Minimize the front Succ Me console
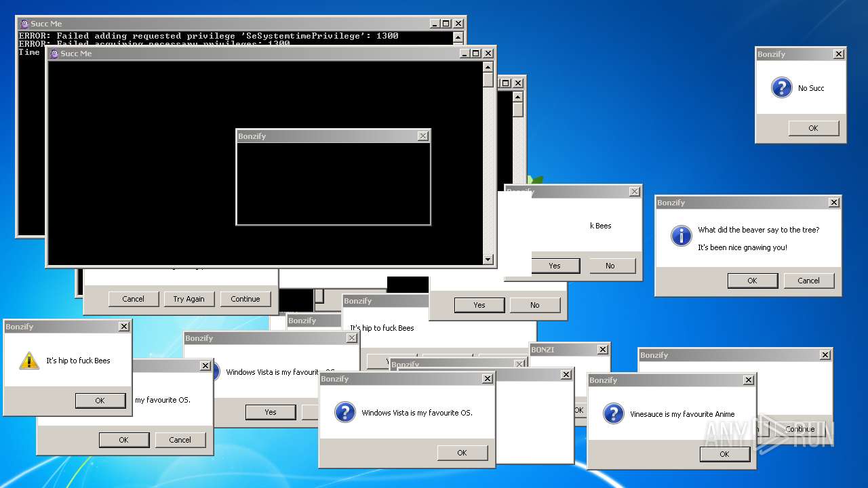Screen dimensions: 868x488 coord(465,54)
